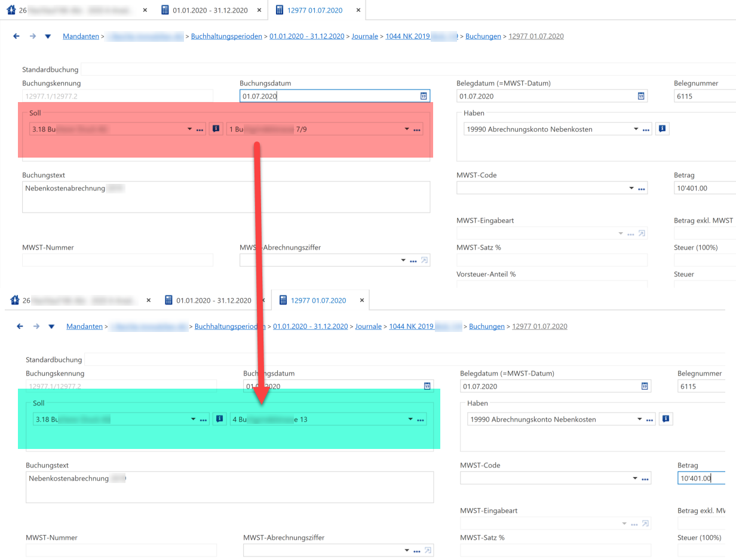The height and width of the screenshot is (560, 736).
Task: Open ellipsis lookup for Soll '4 Bu… 13' field
Action: click(420, 420)
